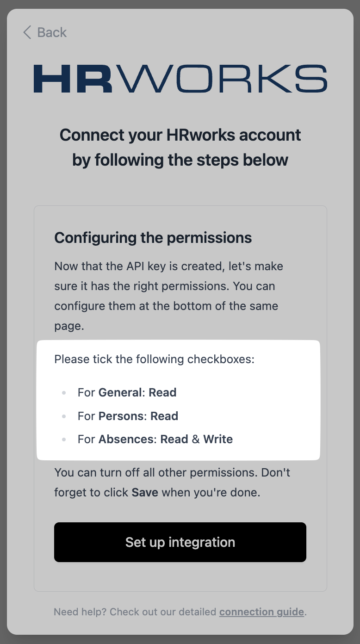Image resolution: width=360 pixels, height=644 pixels.
Task: Click 'by following the steps below' subtitle line
Action: click(x=180, y=160)
